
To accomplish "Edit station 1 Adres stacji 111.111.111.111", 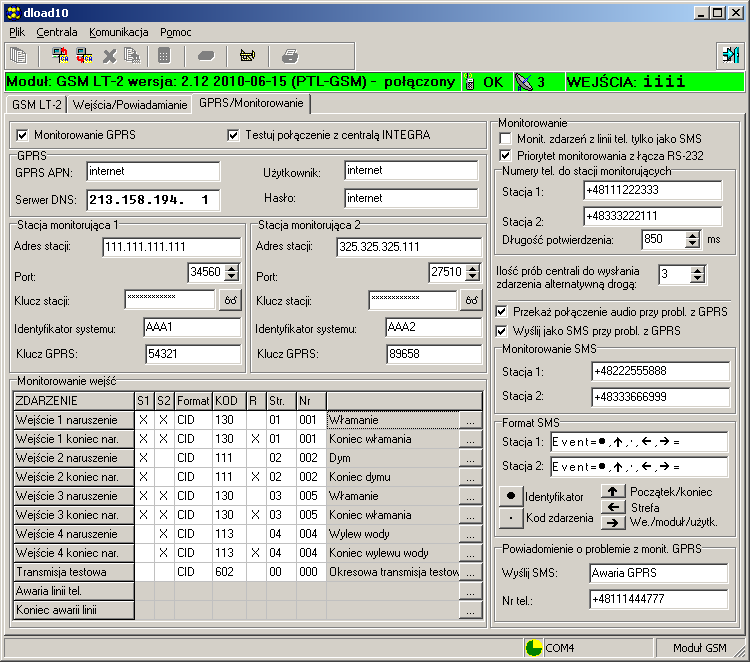I will pos(172,247).
